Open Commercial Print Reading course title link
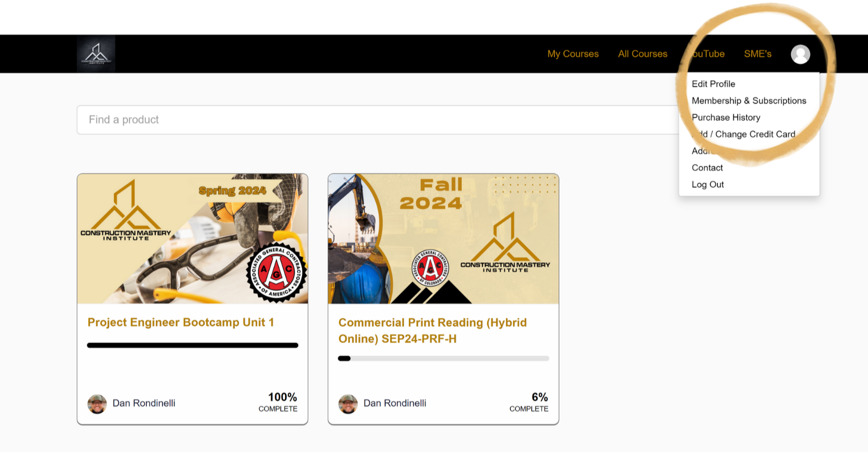Viewport: 868px width, 452px height. 432,330
